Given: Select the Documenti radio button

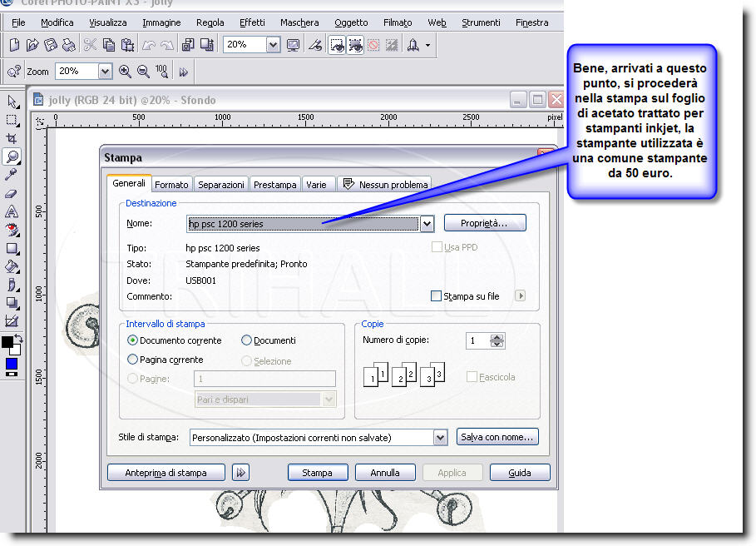Looking at the screenshot, I should (246, 340).
